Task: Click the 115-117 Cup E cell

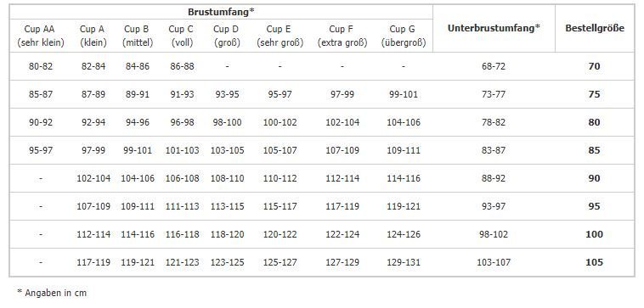Action: click(280, 206)
